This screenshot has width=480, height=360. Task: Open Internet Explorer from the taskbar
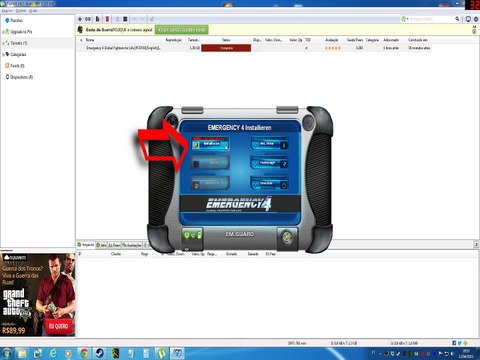pyautogui.click(x=53, y=353)
